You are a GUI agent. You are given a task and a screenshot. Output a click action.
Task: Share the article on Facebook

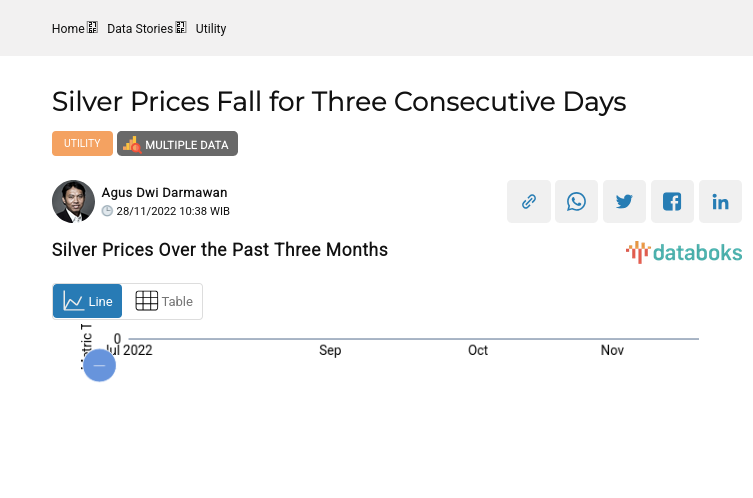672,202
